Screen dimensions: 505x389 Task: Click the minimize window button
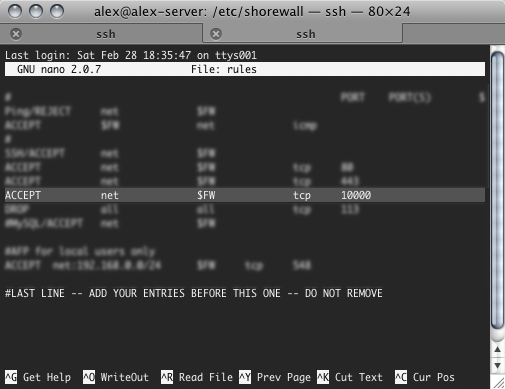[x=36, y=11]
